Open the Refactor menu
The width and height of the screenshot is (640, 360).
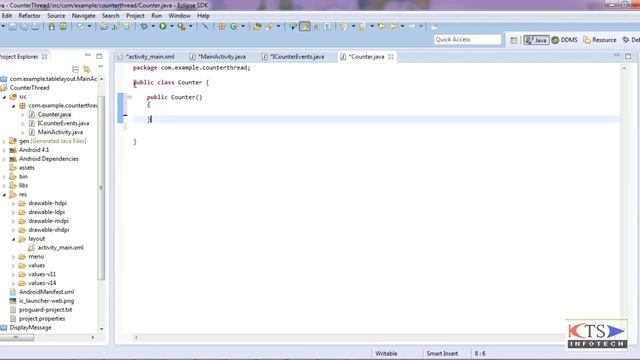pyautogui.click(x=29, y=16)
